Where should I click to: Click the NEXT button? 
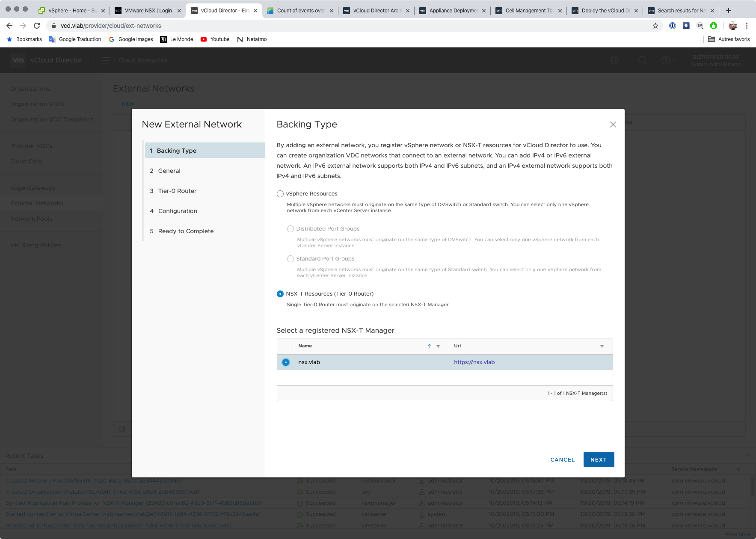point(599,459)
